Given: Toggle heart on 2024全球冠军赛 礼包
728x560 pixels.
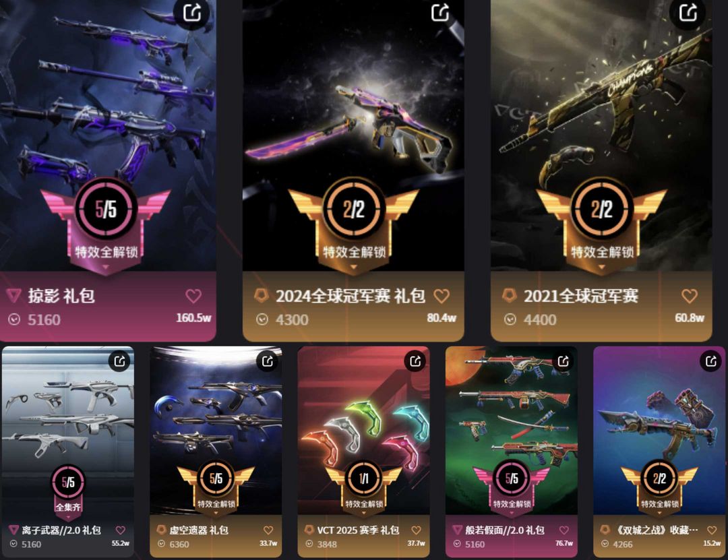Looking at the screenshot, I should coord(442,296).
